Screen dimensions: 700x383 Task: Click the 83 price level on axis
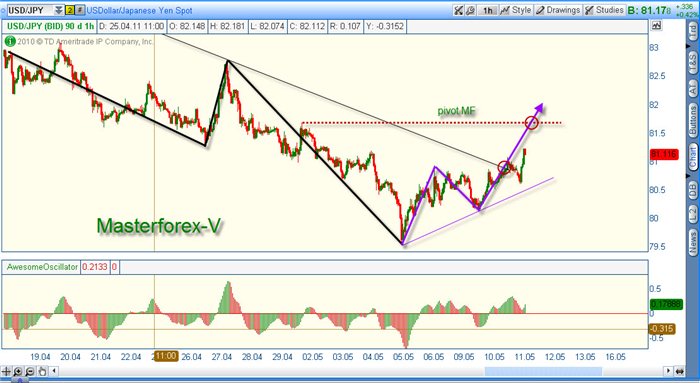click(654, 48)
